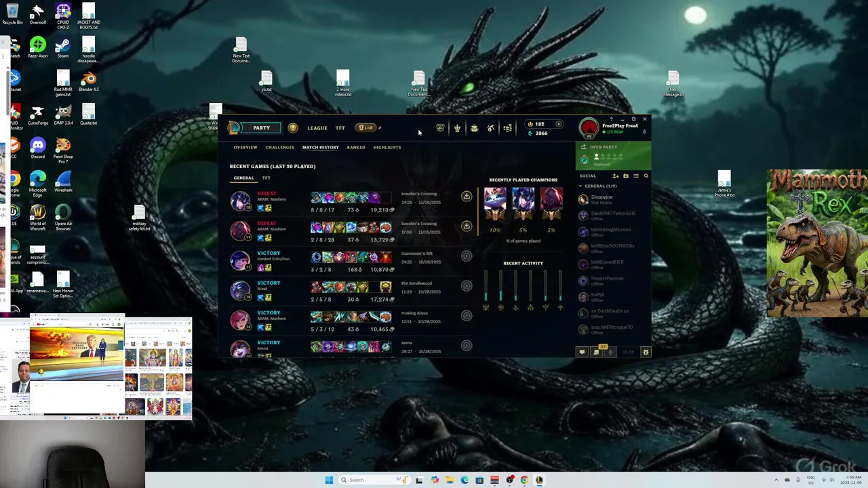868x488 pixels.
Task: Select the MATCH HISTORY tab
Action: pos(321,147)
